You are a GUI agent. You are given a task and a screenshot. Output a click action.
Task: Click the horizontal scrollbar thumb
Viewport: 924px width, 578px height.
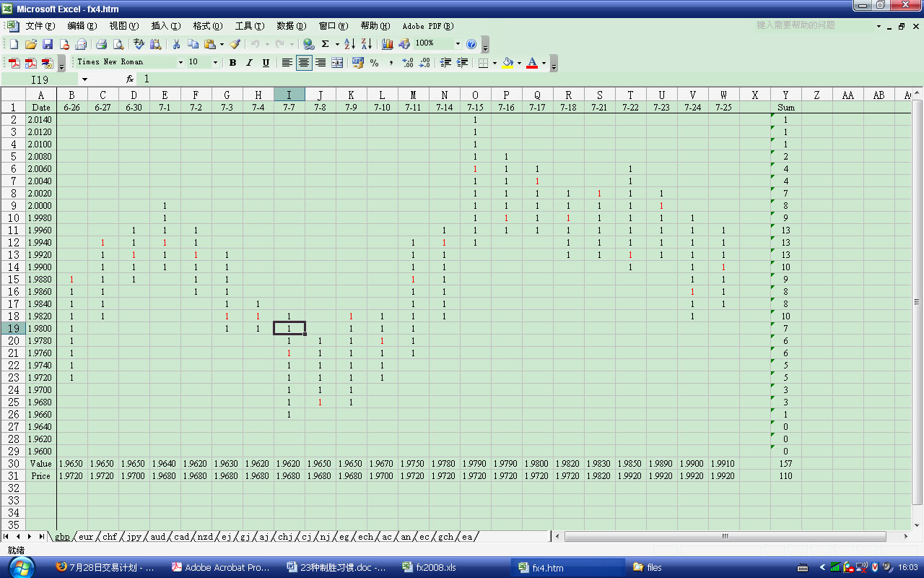(x=726, y=537)
